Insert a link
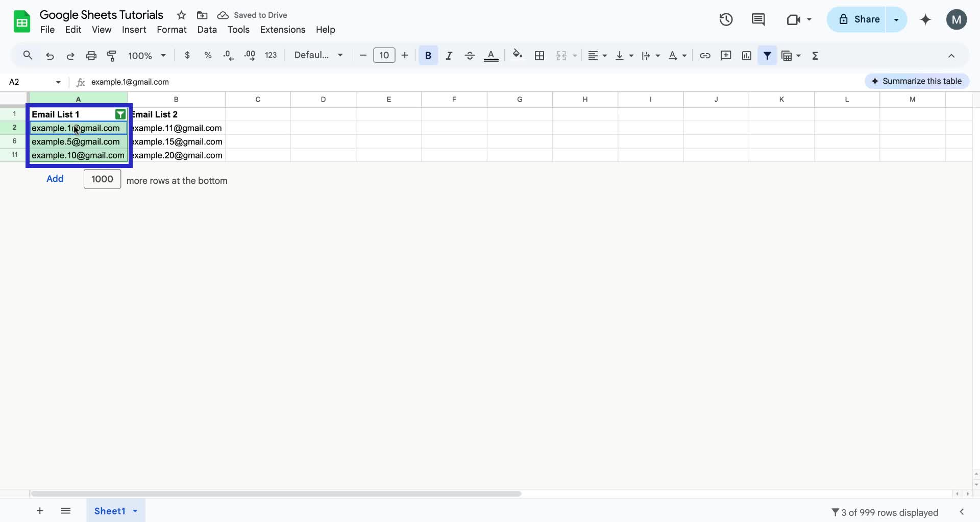Viewport: 980px width, 522px height. coord(705,56)
